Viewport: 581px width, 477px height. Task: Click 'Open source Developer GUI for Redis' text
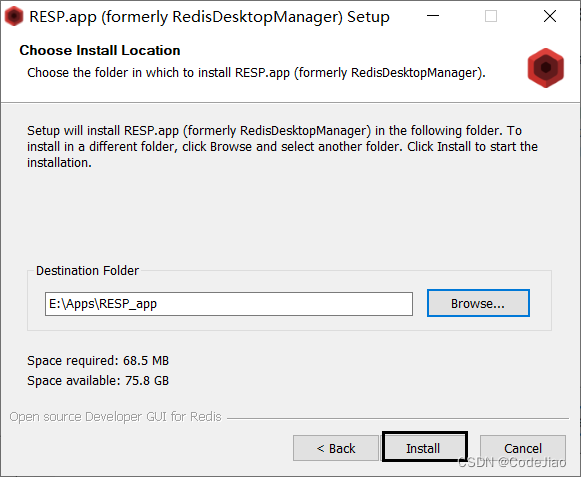115,417
